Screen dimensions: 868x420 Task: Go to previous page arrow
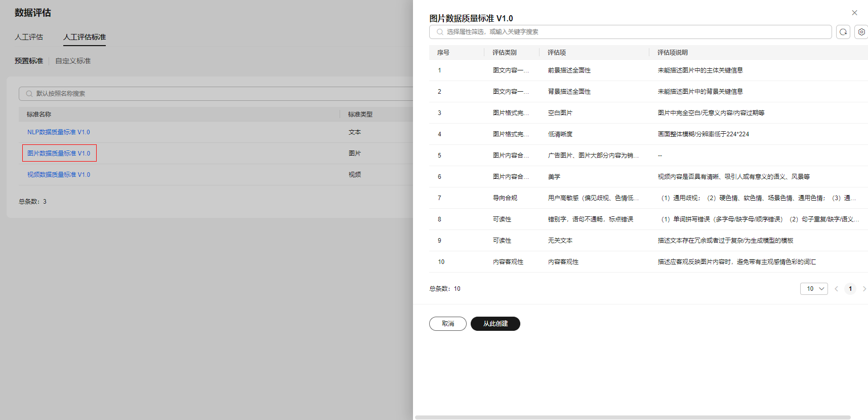tap(836, 289)
